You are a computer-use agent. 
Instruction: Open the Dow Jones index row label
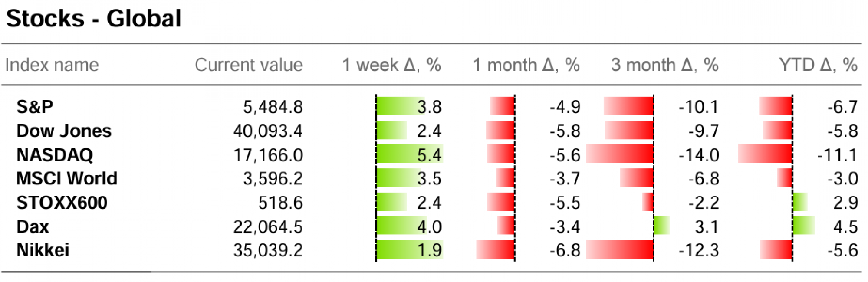(x=64, y=131)
